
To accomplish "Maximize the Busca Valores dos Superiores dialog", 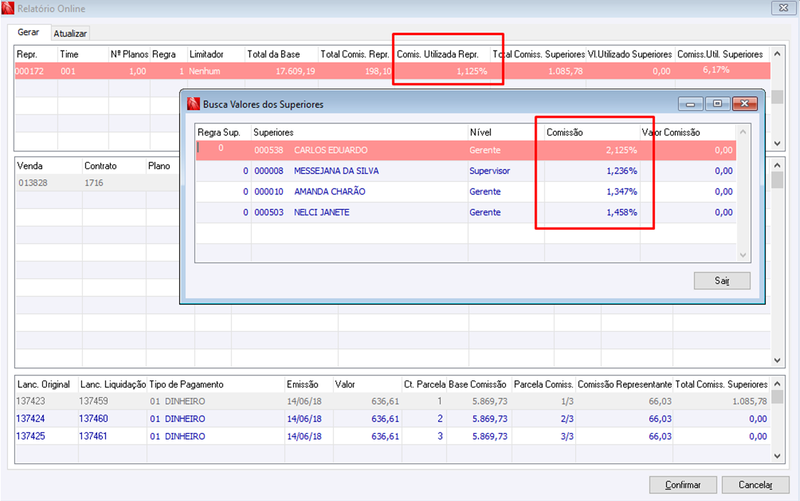I will (717, 104).
